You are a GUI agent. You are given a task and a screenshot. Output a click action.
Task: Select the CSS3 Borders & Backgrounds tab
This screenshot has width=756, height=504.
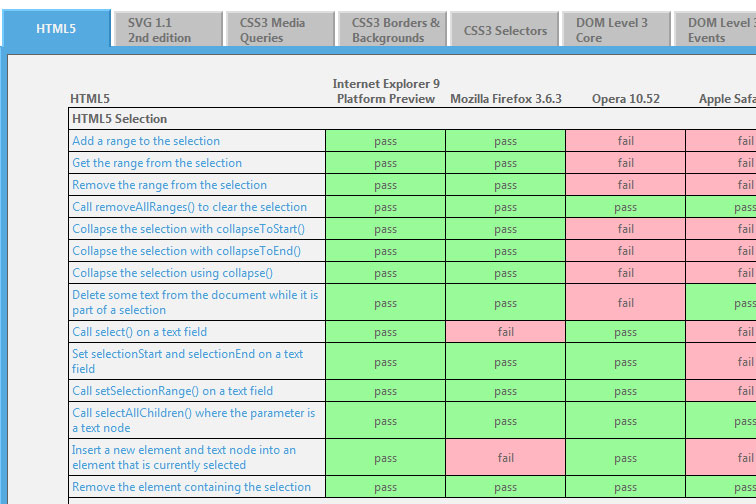(392, 30)
